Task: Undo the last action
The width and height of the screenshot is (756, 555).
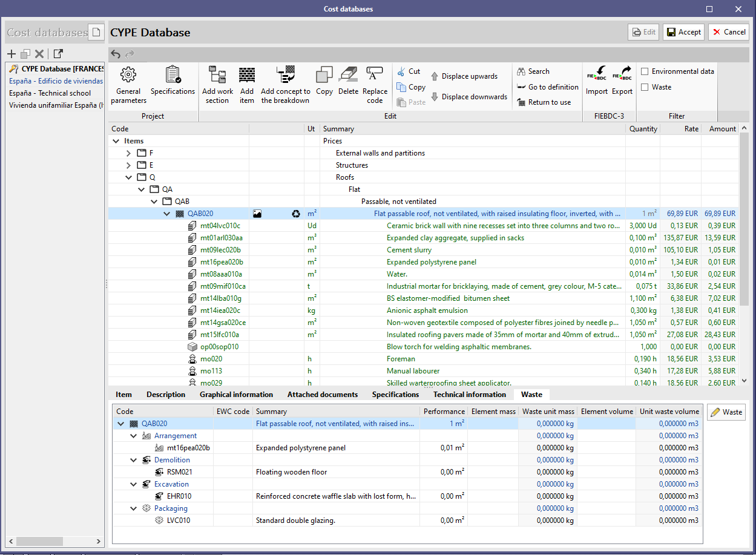Action: [x=116, y=54]
